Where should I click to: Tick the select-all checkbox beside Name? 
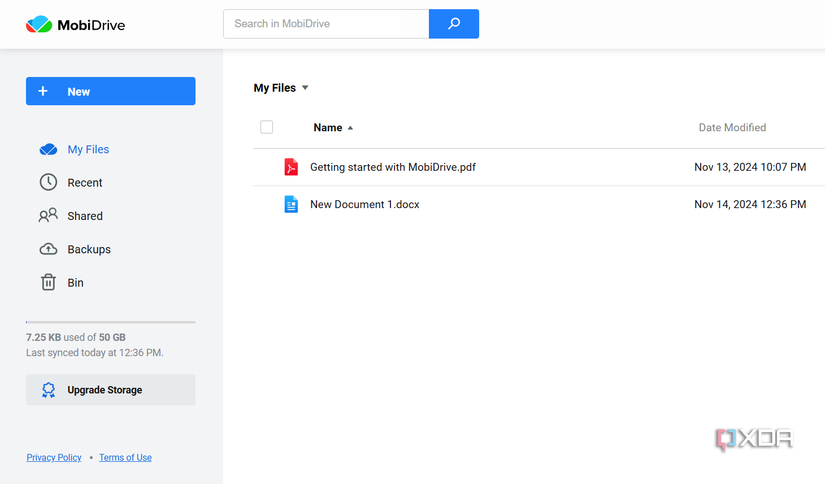tap(267, 127)
